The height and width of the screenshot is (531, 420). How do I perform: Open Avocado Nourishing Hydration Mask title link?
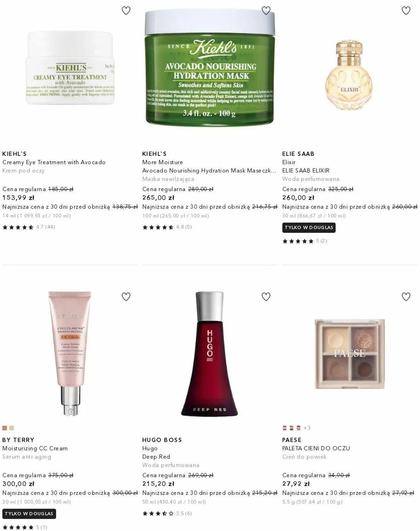point(209,171)
